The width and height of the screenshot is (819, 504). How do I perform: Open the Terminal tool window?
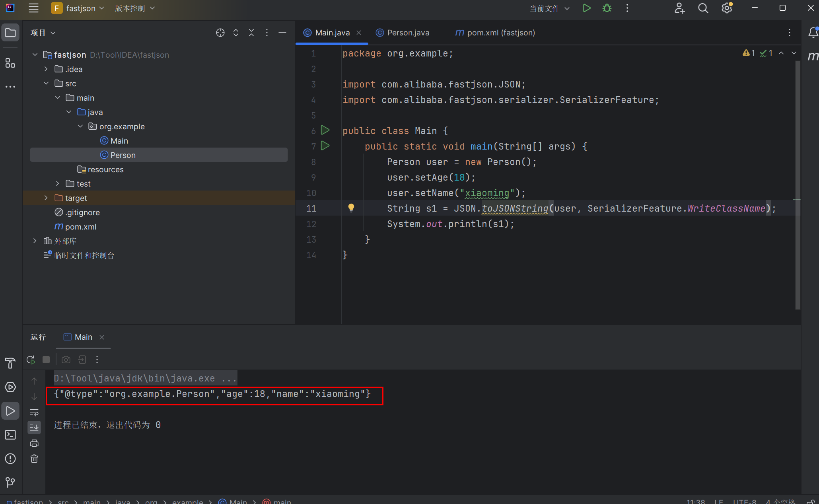coord(10,435)
